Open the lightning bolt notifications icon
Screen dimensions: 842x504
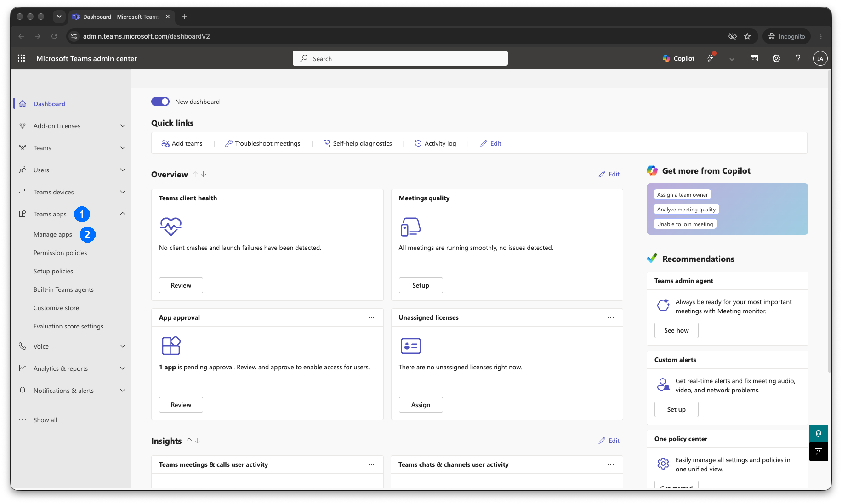click(x=711, y=58)
